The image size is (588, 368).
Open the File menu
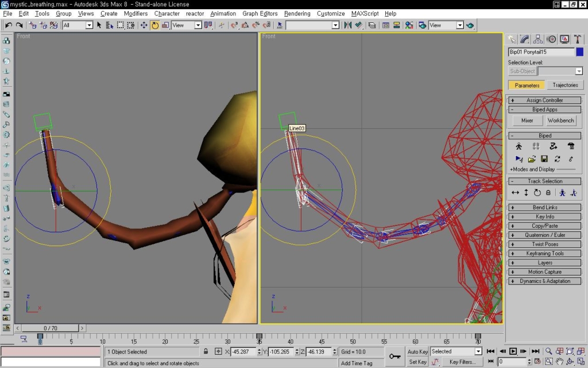[x=7, y=14]
